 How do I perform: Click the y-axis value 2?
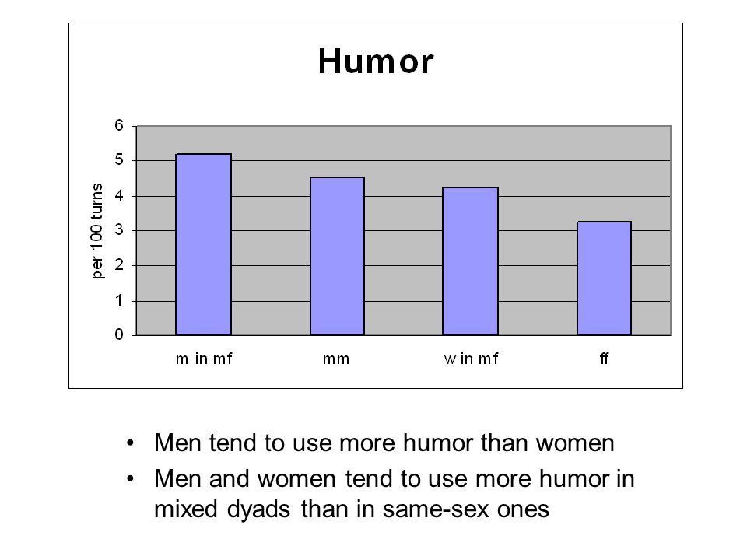(x=119, y=265)
